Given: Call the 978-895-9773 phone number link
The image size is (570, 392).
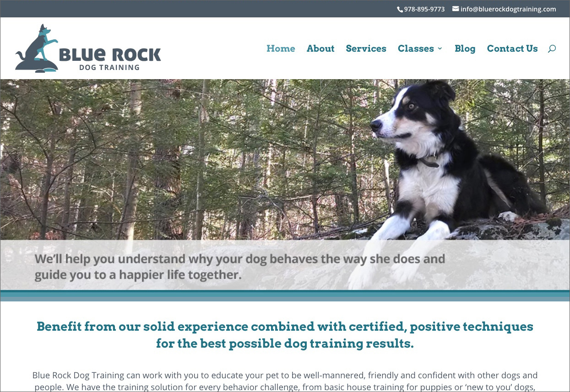Looking at the screenshot, I should 424,9.
